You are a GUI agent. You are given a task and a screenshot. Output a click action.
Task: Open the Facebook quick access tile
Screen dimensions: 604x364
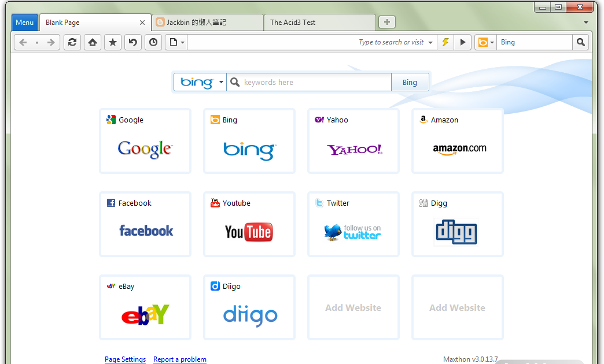point(145,224)
